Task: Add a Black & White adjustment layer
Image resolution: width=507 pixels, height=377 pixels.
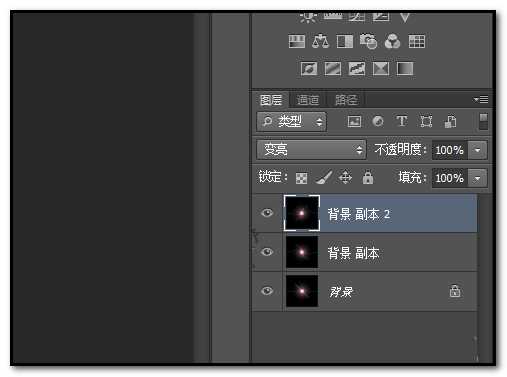Action: tap(345, 42)
